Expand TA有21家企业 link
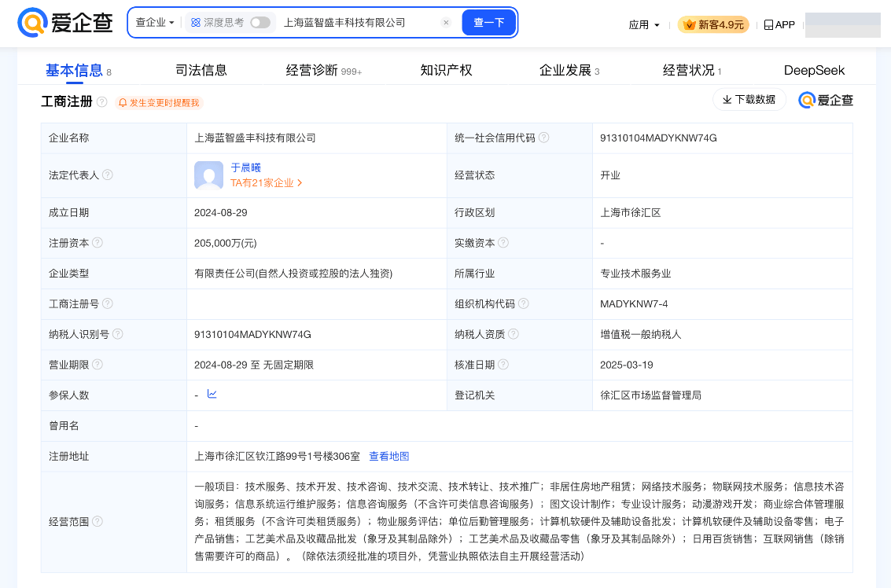Screen dimensions: 891x588 (x=266, y=183)
